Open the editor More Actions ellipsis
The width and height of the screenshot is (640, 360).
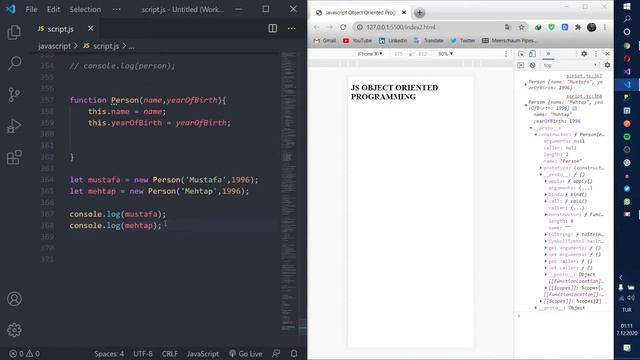pos(291,28)
